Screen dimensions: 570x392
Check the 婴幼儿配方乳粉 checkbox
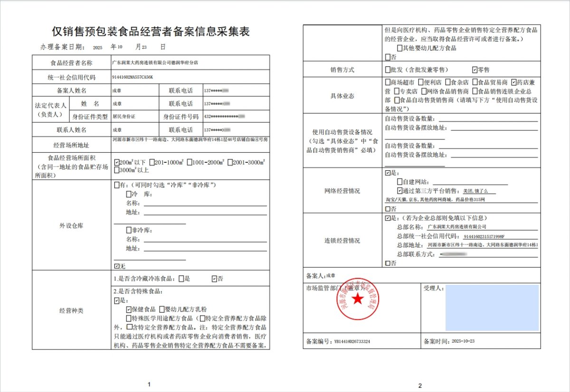click(x=162, y=309)
